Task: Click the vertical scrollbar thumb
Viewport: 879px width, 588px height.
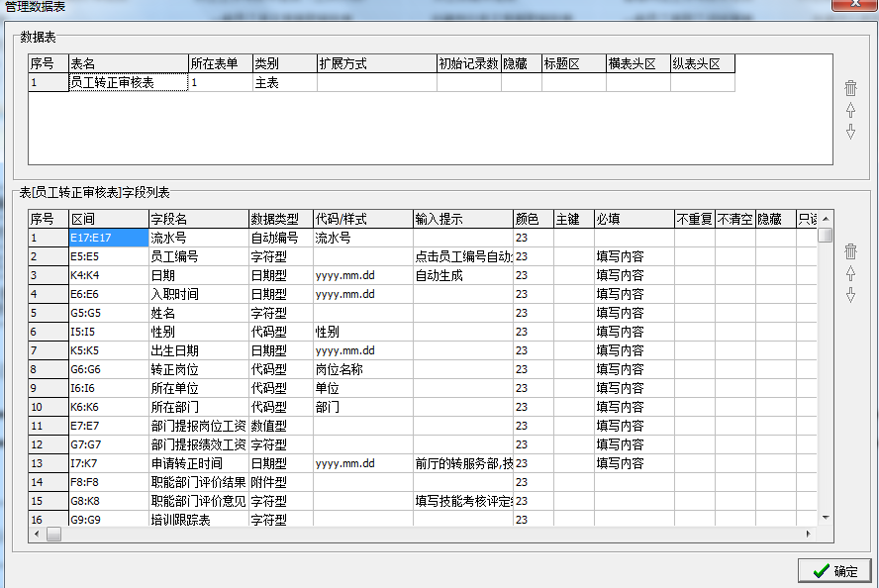Action: pos(826,235)
